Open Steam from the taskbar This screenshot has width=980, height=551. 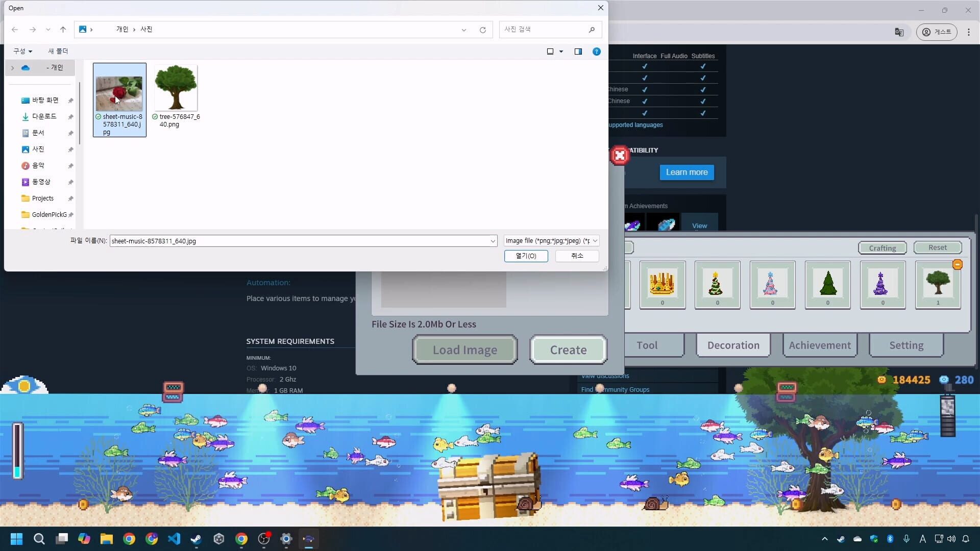point(195,539)
